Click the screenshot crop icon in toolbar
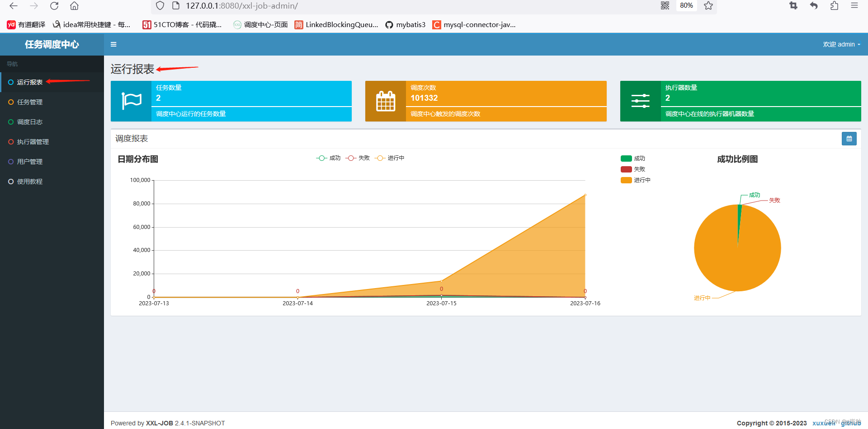868x429 pixels. (793, 5)
